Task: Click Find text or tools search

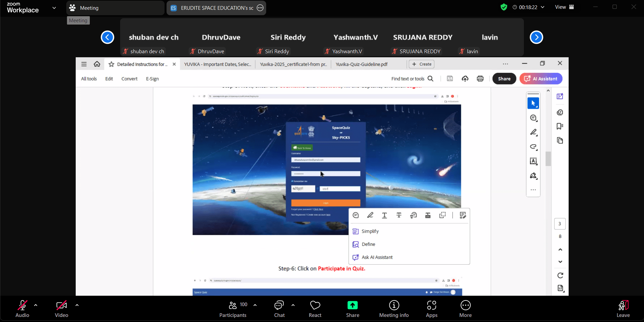Action: pyautogui.click(x=412, y=79)
